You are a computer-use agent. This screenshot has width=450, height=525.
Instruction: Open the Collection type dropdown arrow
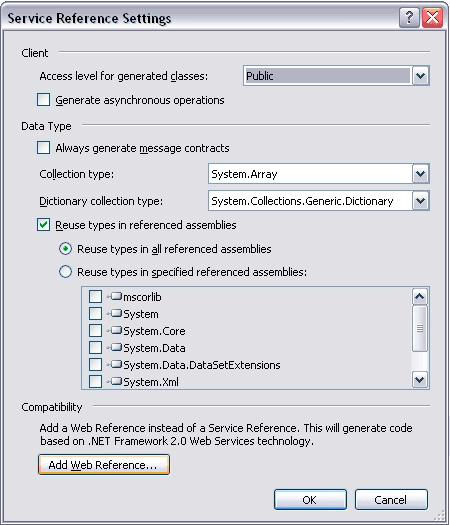[x=421, y=174]
